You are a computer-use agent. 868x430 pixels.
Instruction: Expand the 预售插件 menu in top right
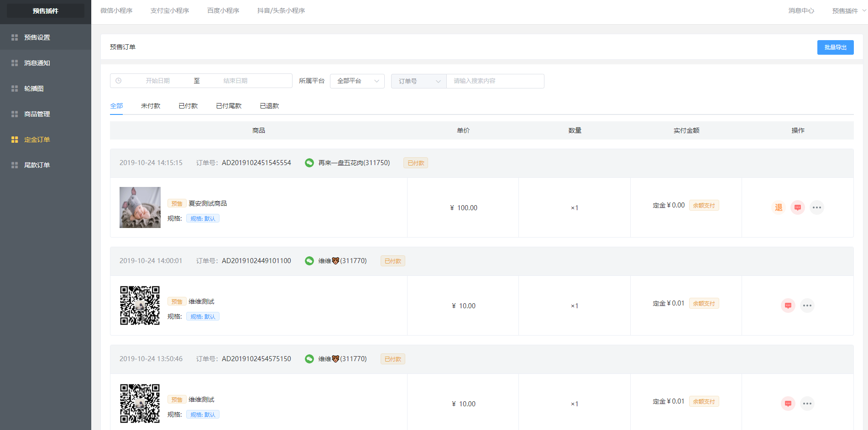(x=848, y=11)
